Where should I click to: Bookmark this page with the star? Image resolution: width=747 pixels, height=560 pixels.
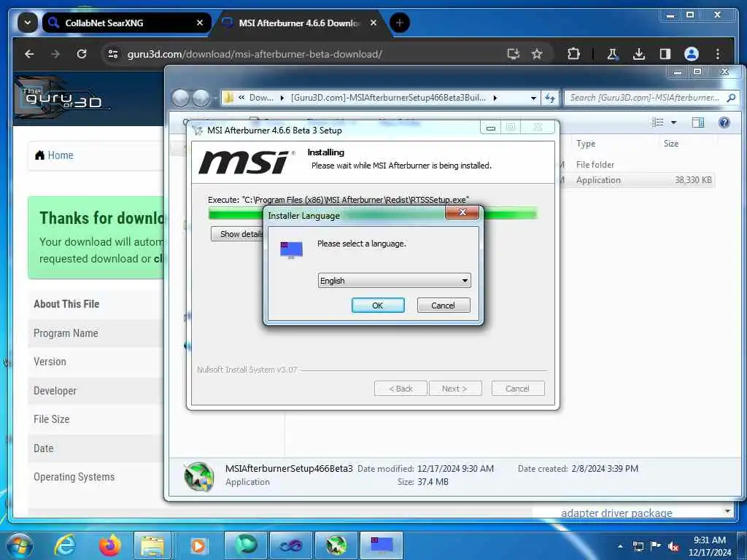point(537,54)
